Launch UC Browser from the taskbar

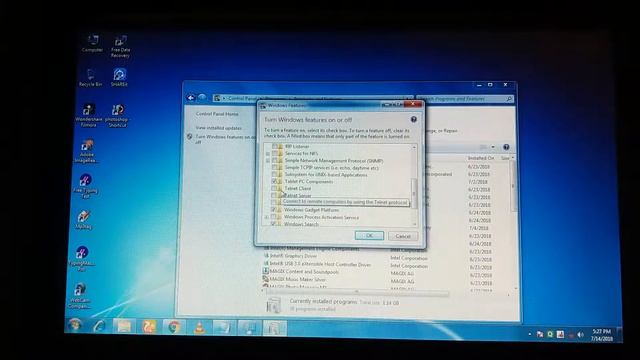pos(149,327)
